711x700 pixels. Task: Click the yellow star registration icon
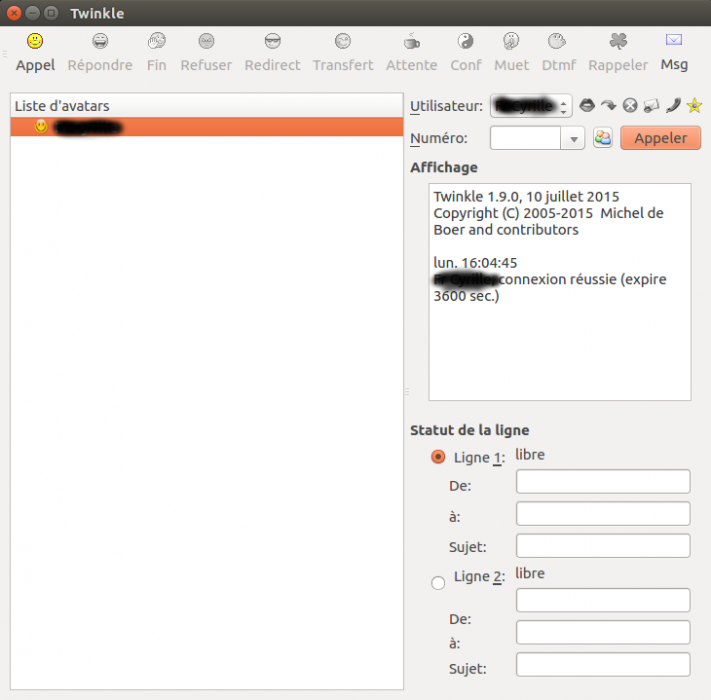[694, 106]
